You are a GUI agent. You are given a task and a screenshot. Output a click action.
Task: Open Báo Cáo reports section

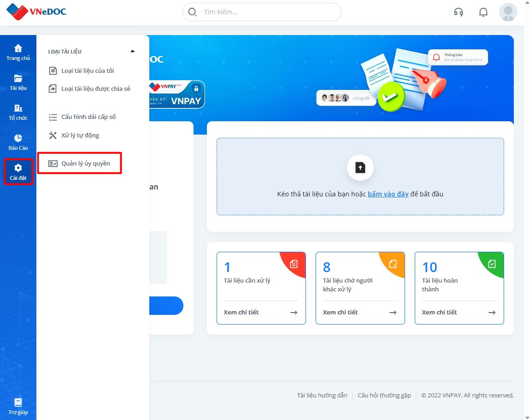point(18,142)
